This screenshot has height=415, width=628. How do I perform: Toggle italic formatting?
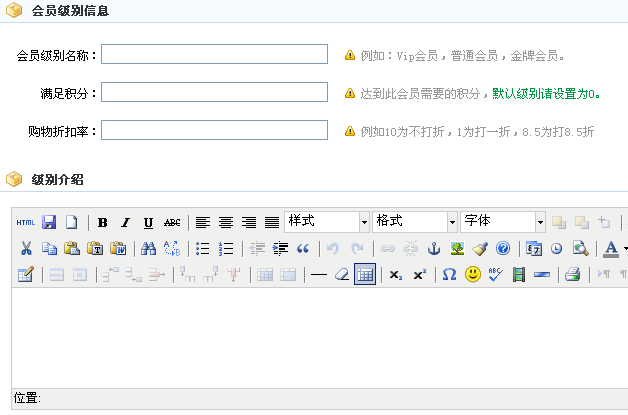point(126,222)
